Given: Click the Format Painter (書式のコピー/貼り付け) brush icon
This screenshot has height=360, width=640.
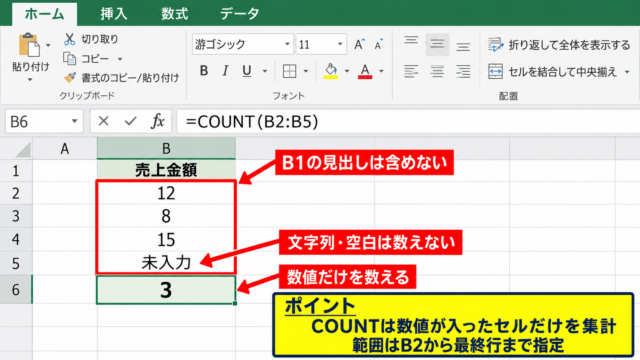Looking at the screenshot, I should point(70,77).
